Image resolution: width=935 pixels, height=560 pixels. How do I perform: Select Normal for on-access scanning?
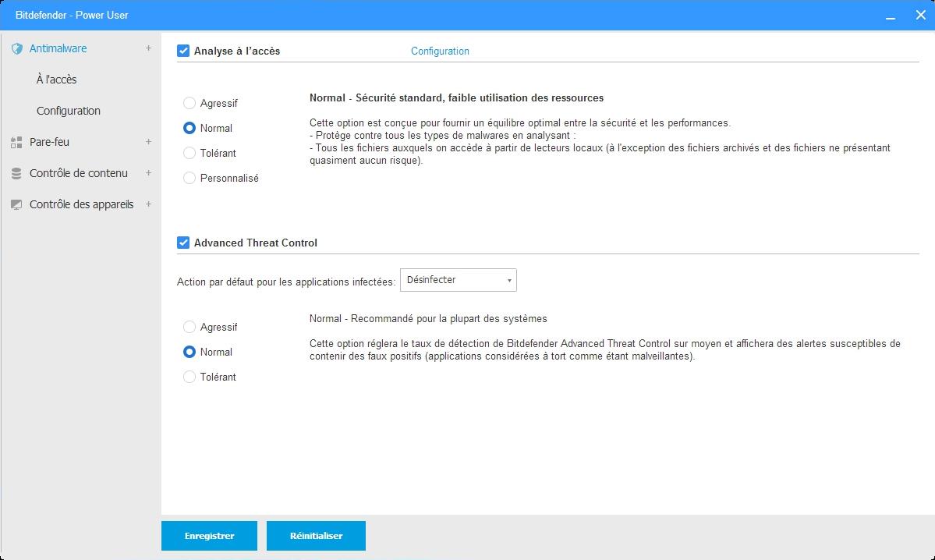[189, 128]
